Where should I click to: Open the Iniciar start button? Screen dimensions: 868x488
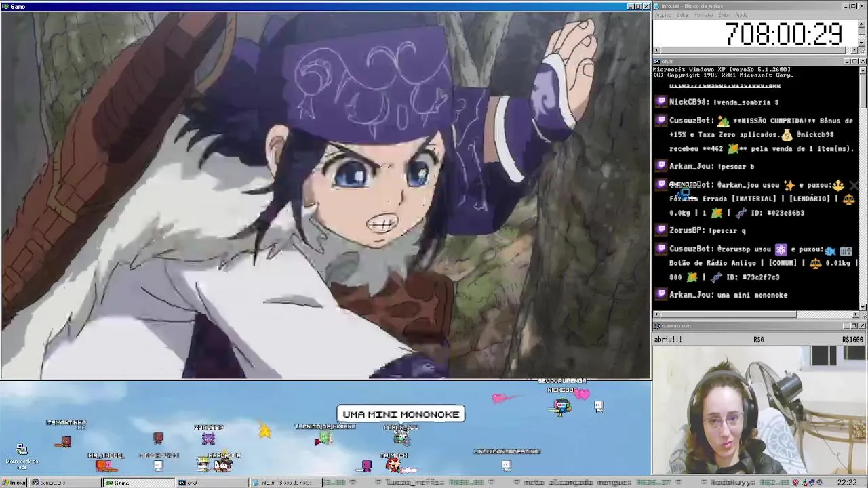coord(14,483)
